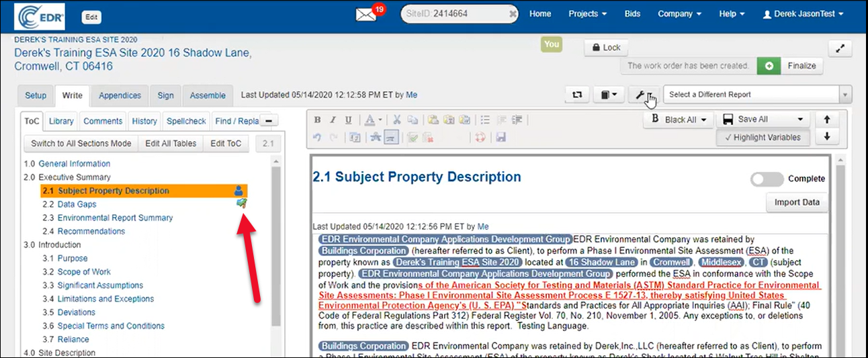The width and height of the screenshot is (868, 358).
Task: Switch to the Assemble tab
Action: [x=208, y=95]
